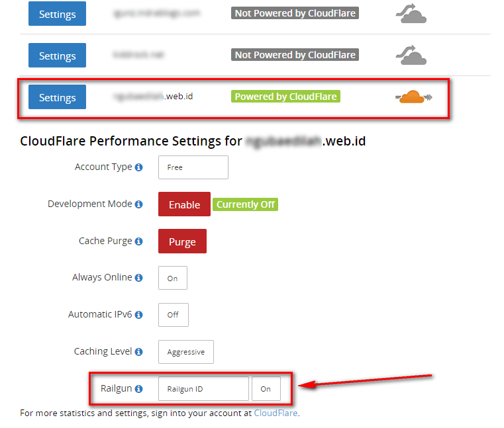Open the Account Type Free dropdown
Viewport: 504px width, 428px height.
193,167
